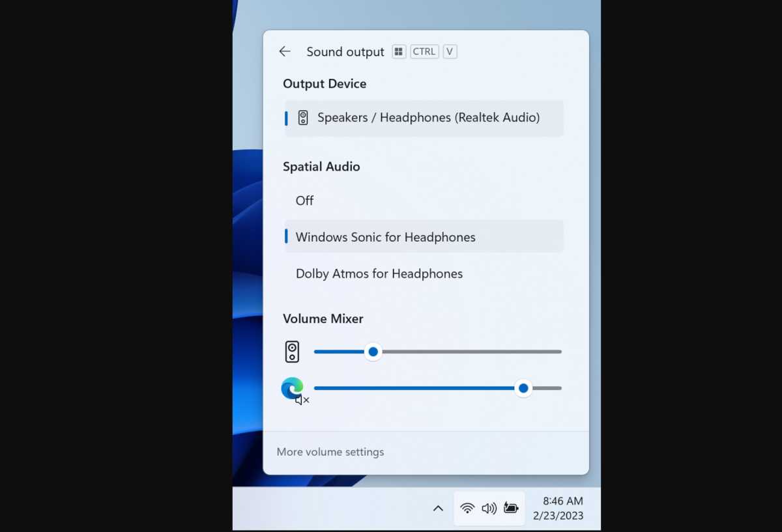
Task: Go back with the arrow beside Sound output
Action: click(x=285, y=51)
